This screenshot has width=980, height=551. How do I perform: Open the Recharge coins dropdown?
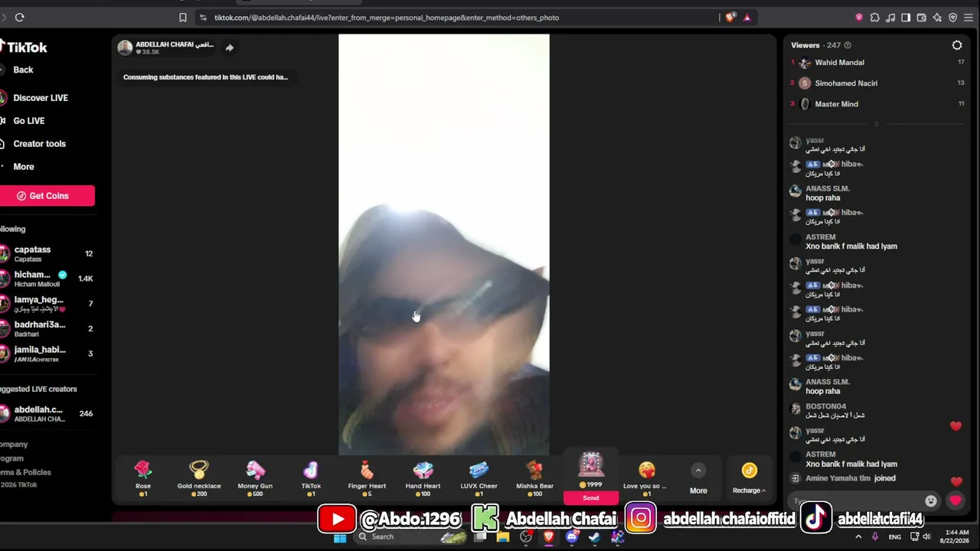[x=749, y=478]
